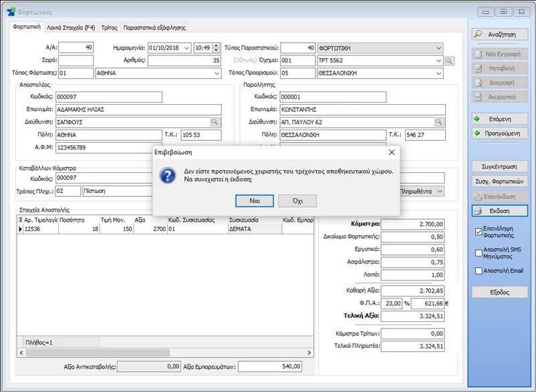This screenshot has height=392, width=536.
Task: Enable the Αποστολή Email checkbox
Action: click(479, 270)
